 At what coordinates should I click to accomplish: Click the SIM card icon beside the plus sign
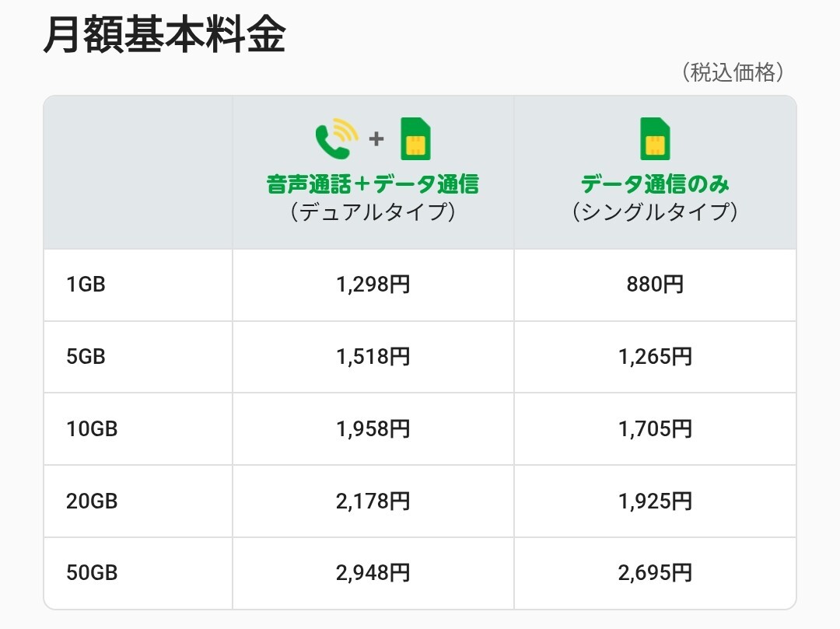coord(415,139)
